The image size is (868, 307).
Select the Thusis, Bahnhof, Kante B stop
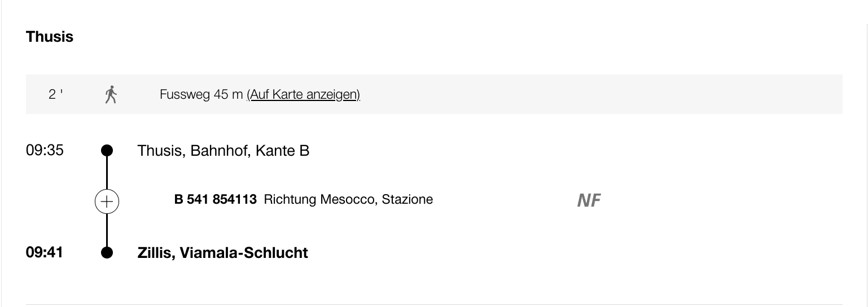click(223, 151)
